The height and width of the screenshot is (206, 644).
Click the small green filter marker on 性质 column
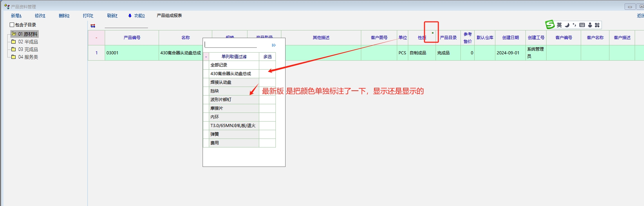tap(432, 33)
